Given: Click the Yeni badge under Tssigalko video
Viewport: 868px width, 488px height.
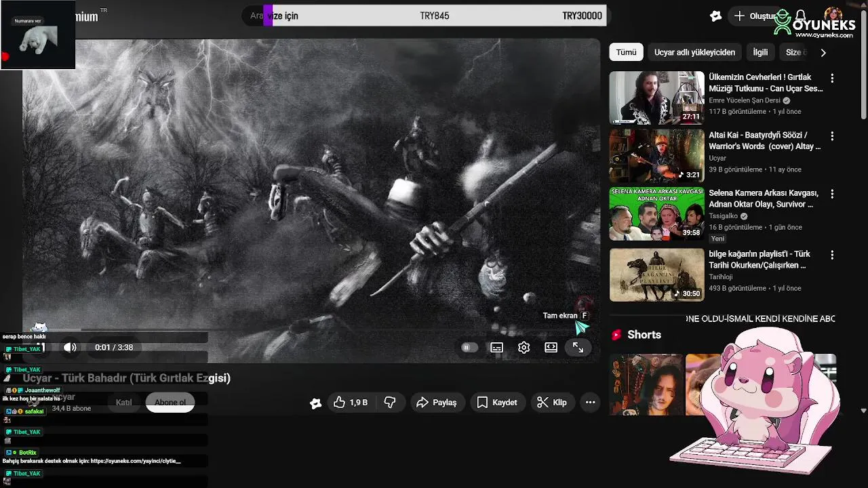Looking at the screenshot, I should pyautogui.click(x=717, y=239).
